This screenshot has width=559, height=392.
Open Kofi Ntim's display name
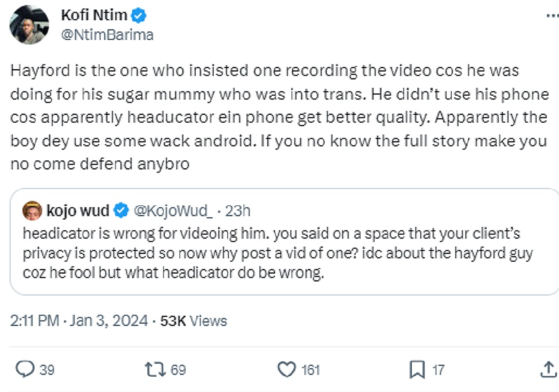tap(95, 14)
